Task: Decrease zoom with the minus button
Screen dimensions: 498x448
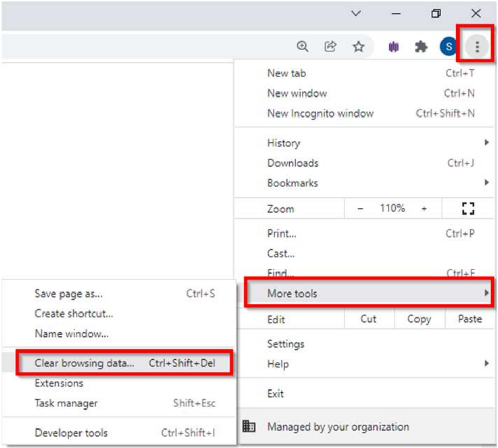Action: [x=361, y=208]
